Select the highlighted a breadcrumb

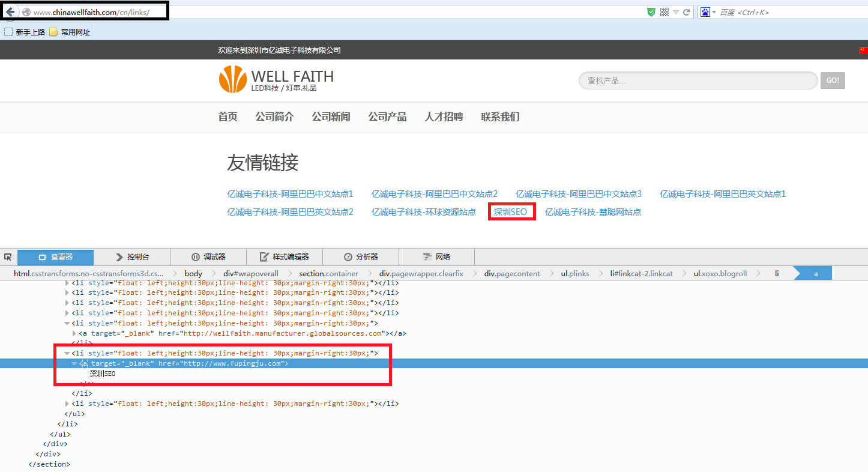815,273
